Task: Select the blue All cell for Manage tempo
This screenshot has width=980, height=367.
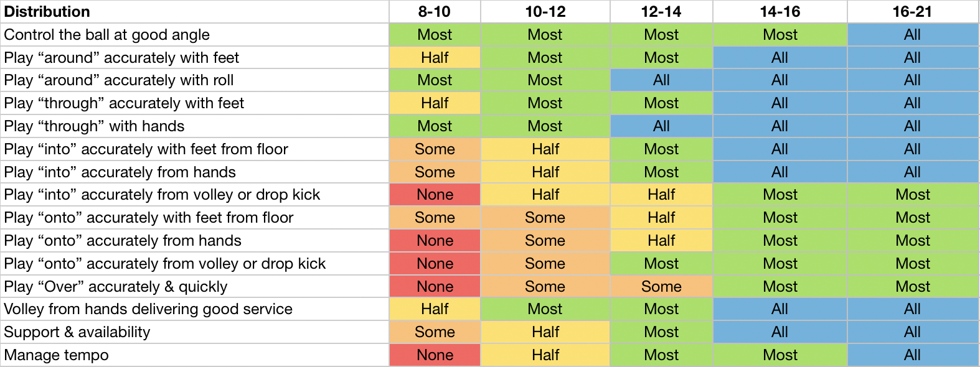Action: [x=912, y=355]
